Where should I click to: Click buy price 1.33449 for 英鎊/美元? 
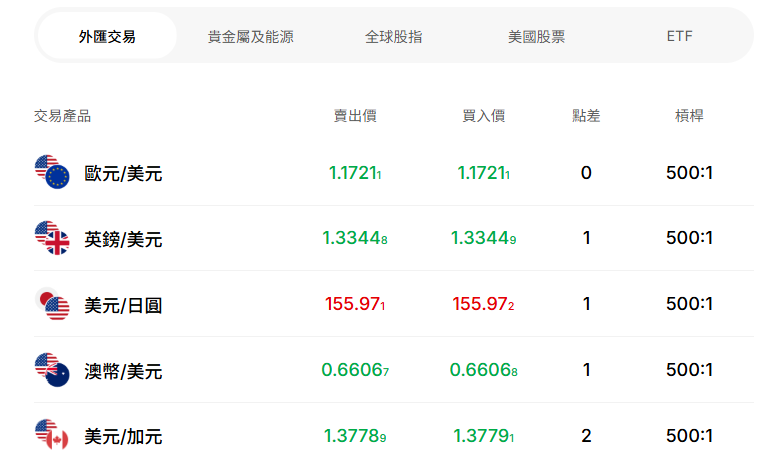(483, 238)
